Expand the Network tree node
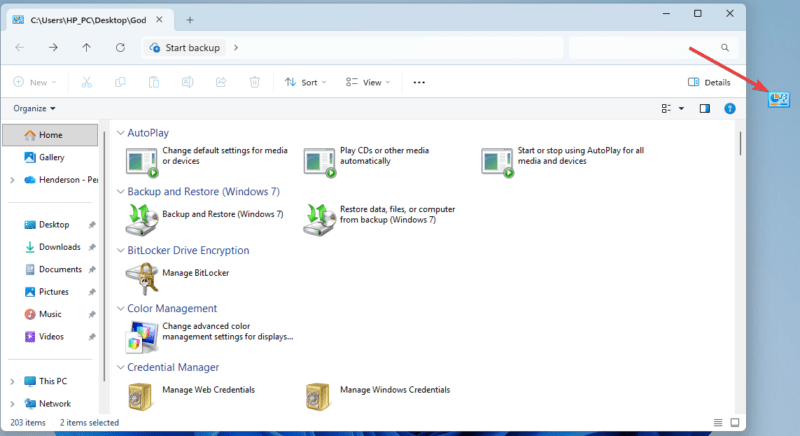The height and width of the screenshot is (436, 800). 12,404
